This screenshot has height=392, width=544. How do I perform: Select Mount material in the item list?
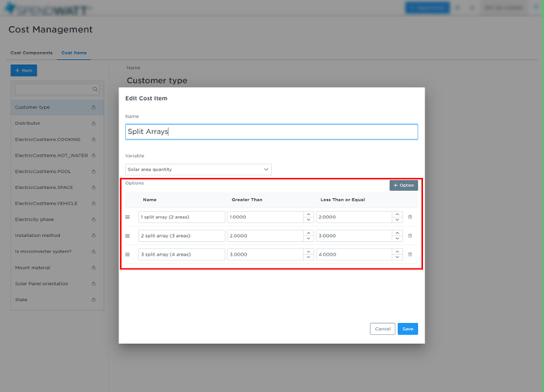pos(32,268)
